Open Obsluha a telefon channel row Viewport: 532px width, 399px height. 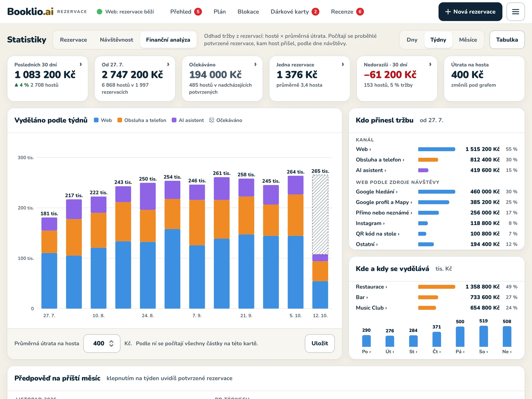(436, 160)
